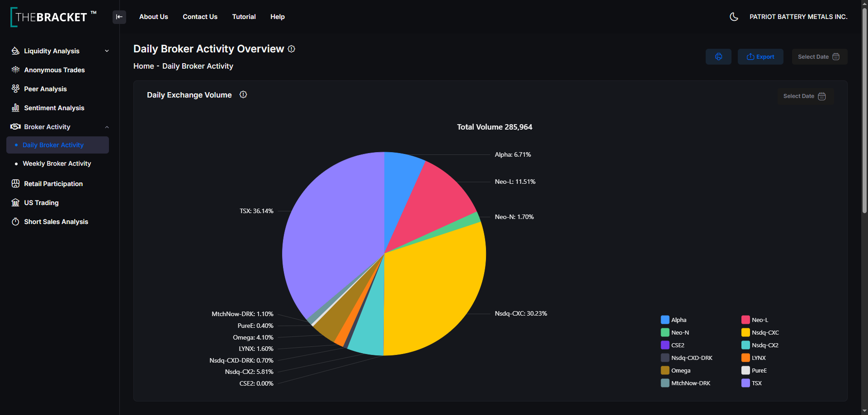The width and height of the screenshot is (868, 415).
Task: Toggle MtchNow-DRK legend swatch
Action: (665, 383)
